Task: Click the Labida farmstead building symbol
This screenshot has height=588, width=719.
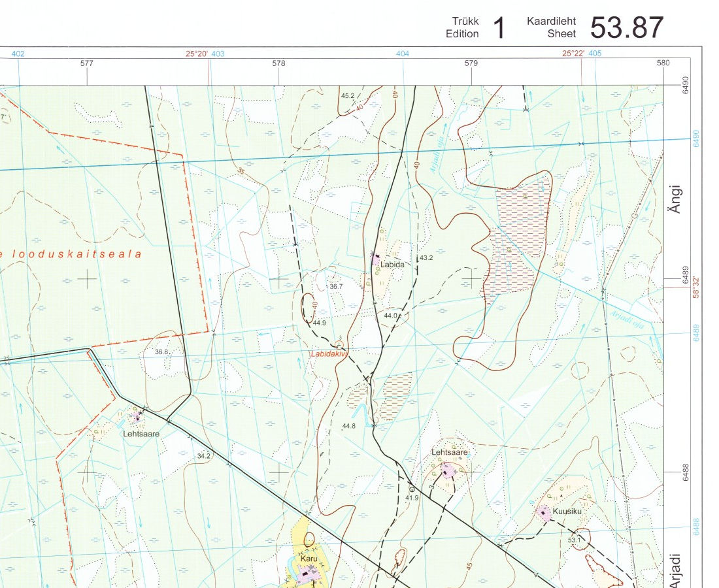Action: [x=376, y=259]
